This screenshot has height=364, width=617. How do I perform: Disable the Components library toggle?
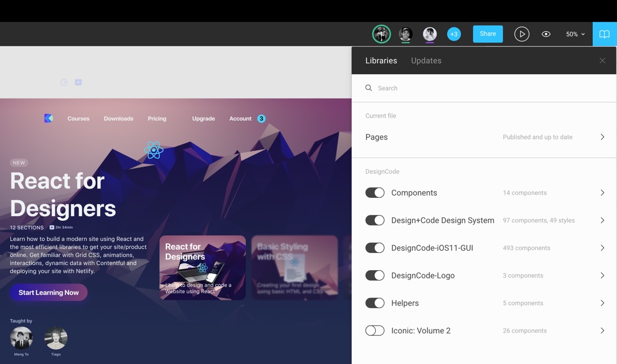pyautogui.click(x=375, y=193)
